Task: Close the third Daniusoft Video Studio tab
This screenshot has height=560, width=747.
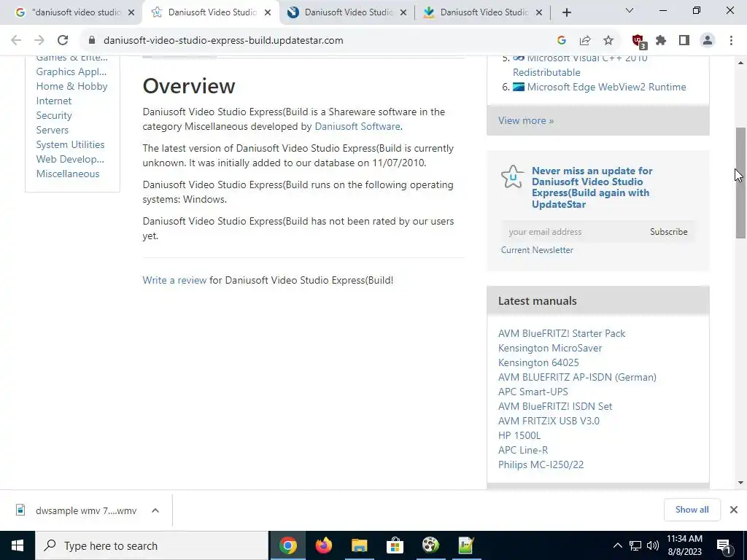Action: coord(403,13)
